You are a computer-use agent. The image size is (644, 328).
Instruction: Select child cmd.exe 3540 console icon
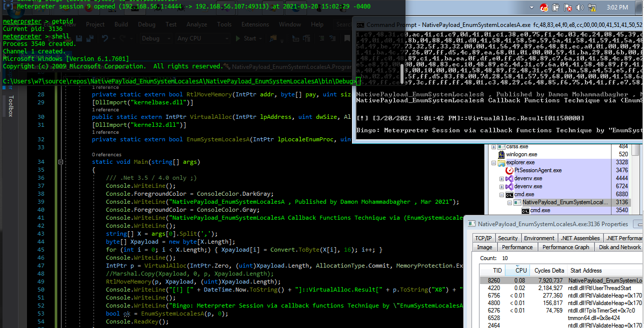525,211
